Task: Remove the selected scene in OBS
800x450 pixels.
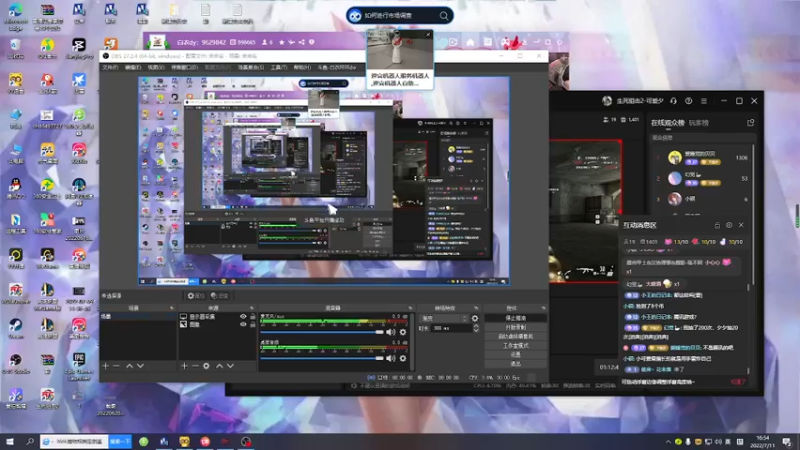Action: (x=116, y=366)
